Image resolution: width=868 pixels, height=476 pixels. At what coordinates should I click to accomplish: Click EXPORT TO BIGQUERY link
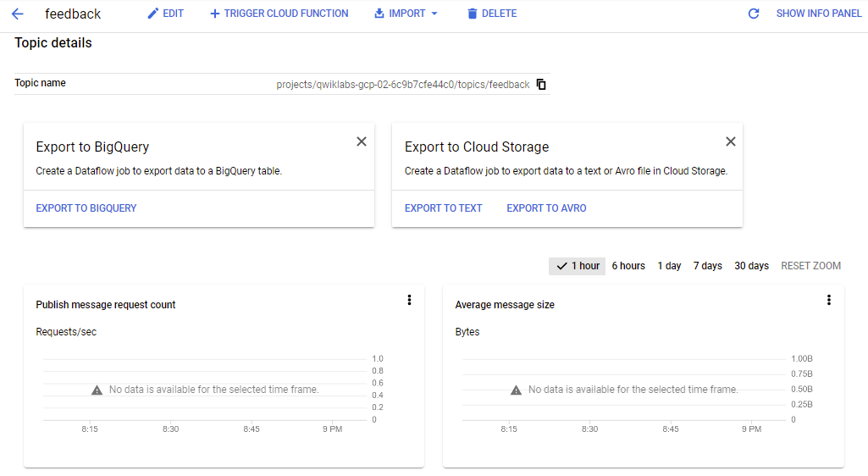[86, 208]
